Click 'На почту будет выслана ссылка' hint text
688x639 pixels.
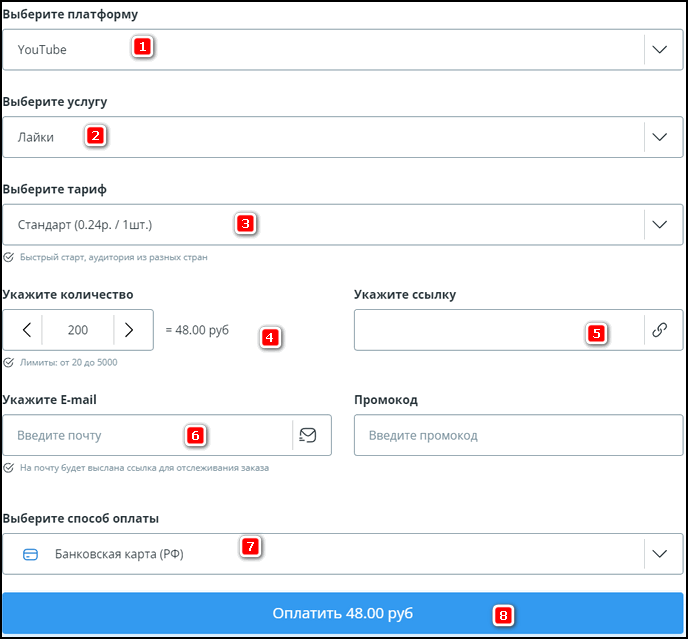point(144,468)
